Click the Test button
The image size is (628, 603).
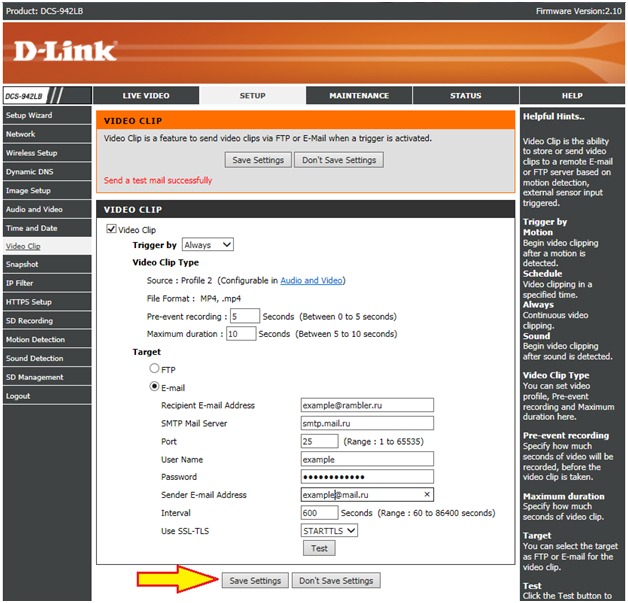(319, 548)
